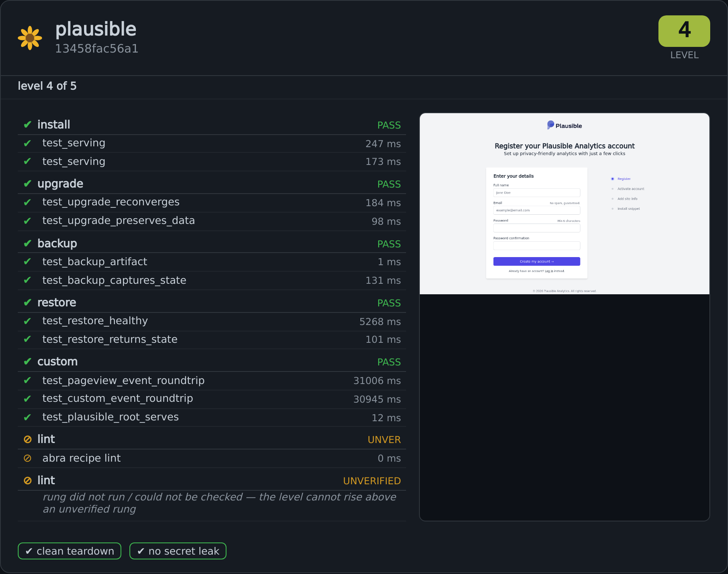Click the commit hash 13458fac56a1
The height and width of the screenshot is (574, 728).
(97, 49)
